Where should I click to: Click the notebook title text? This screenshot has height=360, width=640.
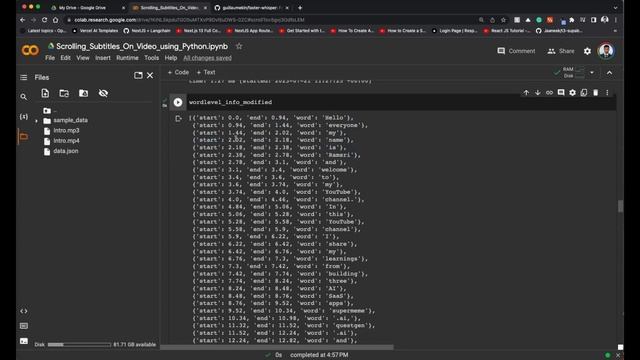click(x=142, y=47)
